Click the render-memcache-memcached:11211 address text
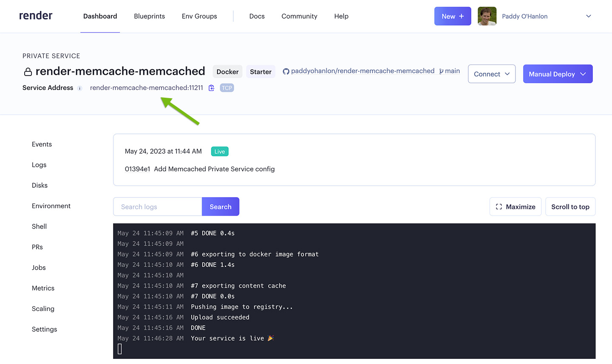 (147, 88)
